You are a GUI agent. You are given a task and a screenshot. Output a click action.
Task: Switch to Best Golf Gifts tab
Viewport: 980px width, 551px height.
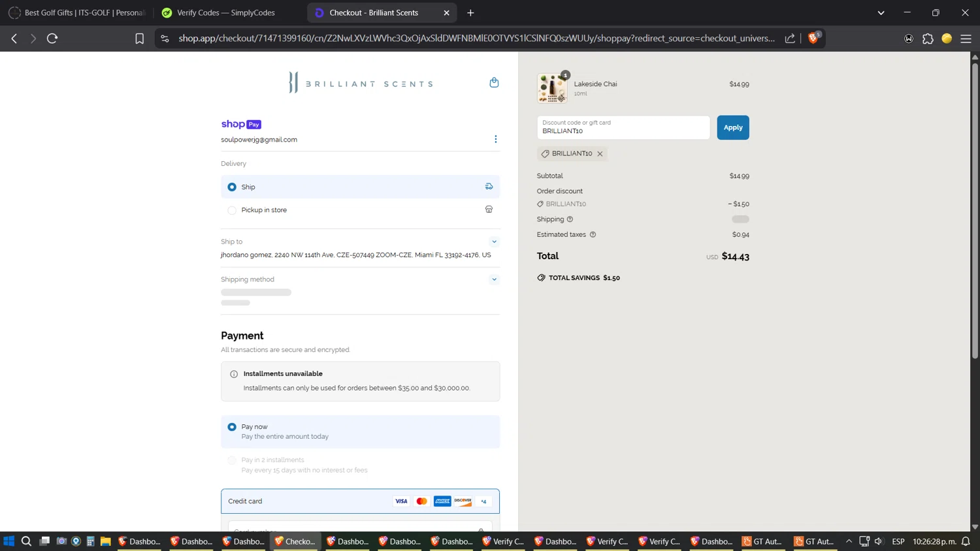tap(77, 12)
